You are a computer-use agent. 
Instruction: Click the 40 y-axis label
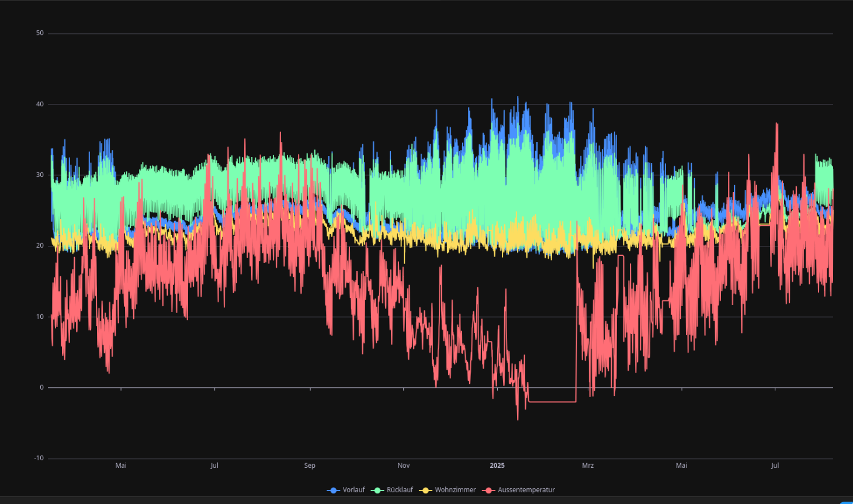point(40,105)
